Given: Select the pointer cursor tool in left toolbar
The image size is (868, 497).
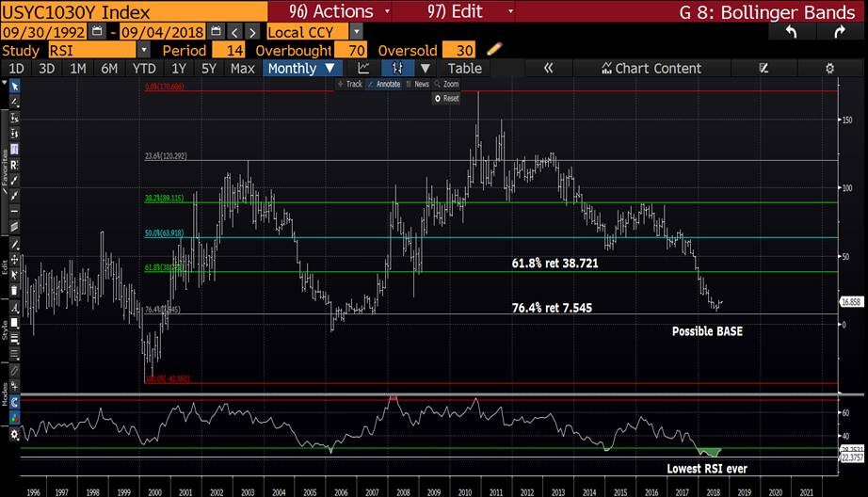Looking at the screenshot, I should pos(14,87).
